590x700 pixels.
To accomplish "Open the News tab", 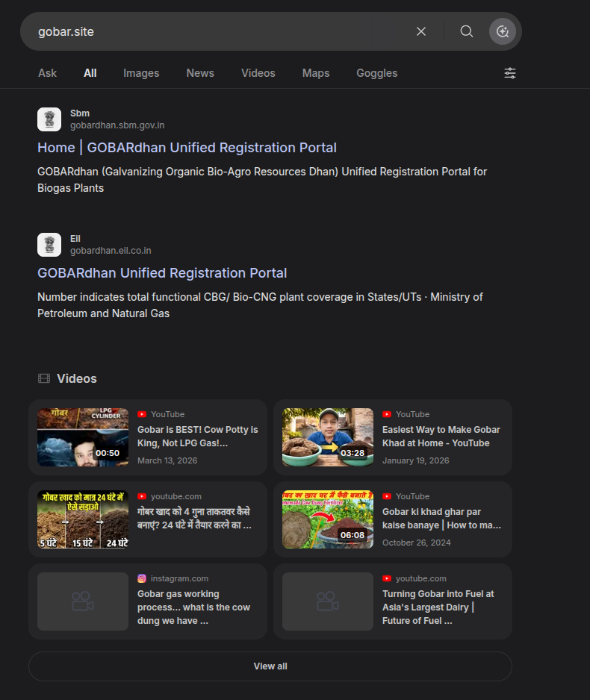I will click(200, 73).
